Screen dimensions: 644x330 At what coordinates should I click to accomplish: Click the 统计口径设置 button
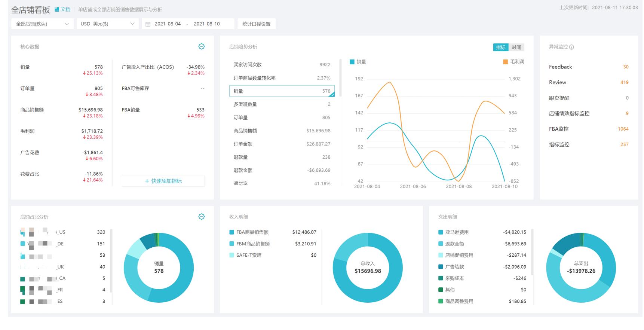point(256,24)
